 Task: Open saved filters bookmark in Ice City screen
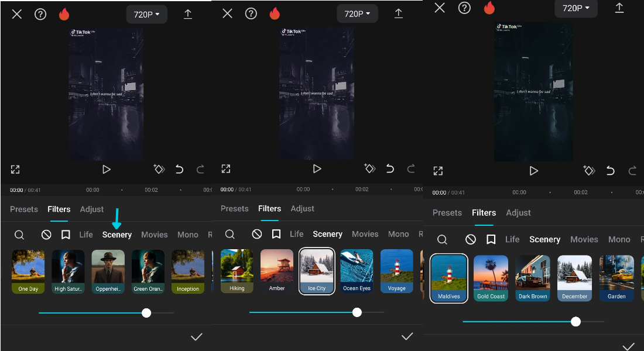276,234
